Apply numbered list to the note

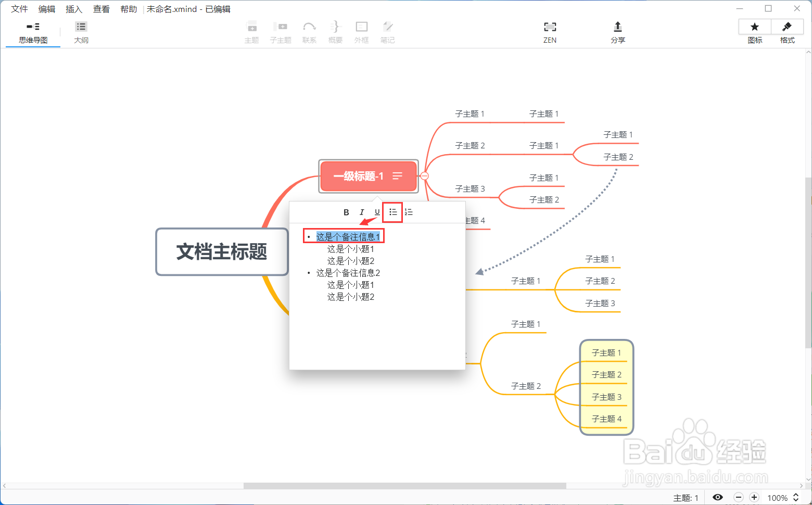coord(409,212)
